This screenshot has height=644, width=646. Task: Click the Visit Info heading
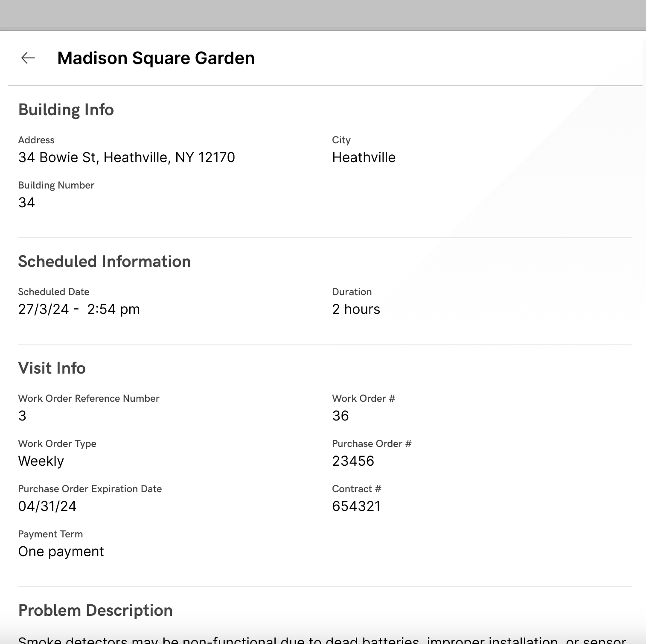[x=52, y=368]
